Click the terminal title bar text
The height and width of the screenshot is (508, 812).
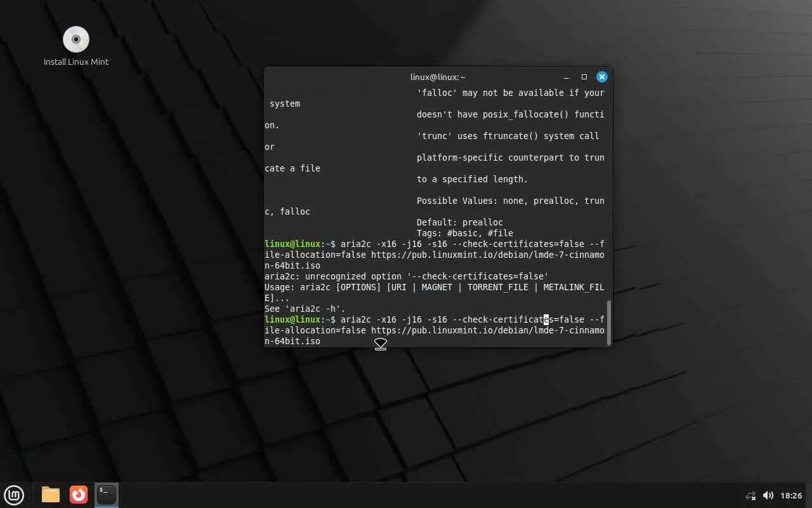point(438,77)
